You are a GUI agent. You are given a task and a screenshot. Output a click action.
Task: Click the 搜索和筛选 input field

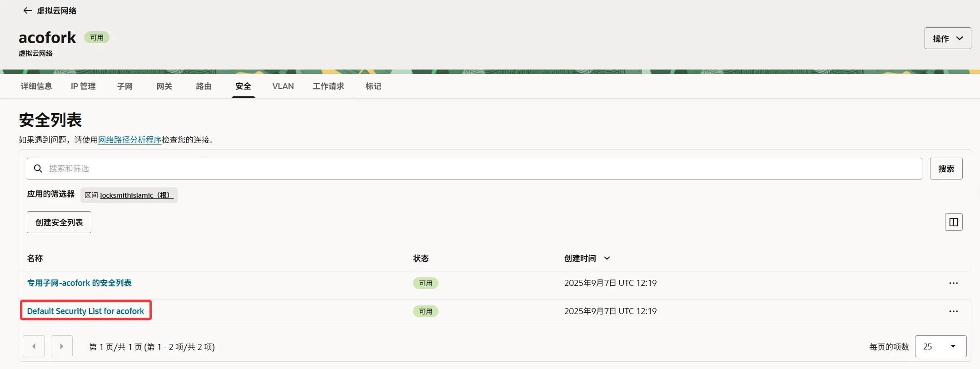477,169
